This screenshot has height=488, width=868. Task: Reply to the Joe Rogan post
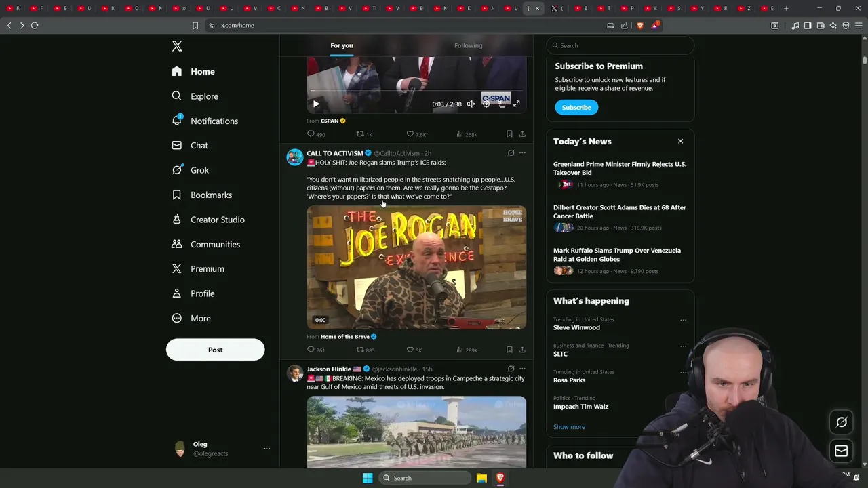point(316,350)
